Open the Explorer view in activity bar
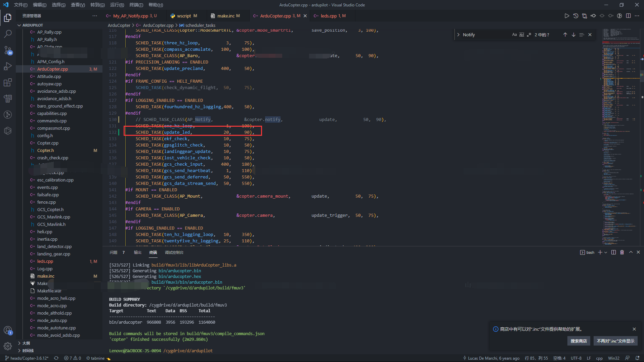Viewport: 644px width, 362px height. click(x=7, y=17)
